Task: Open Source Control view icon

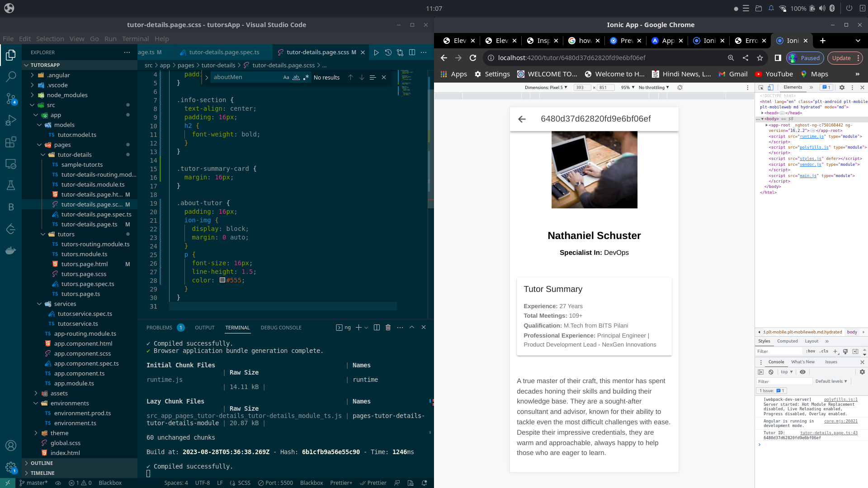Action: tap(11, 99)
